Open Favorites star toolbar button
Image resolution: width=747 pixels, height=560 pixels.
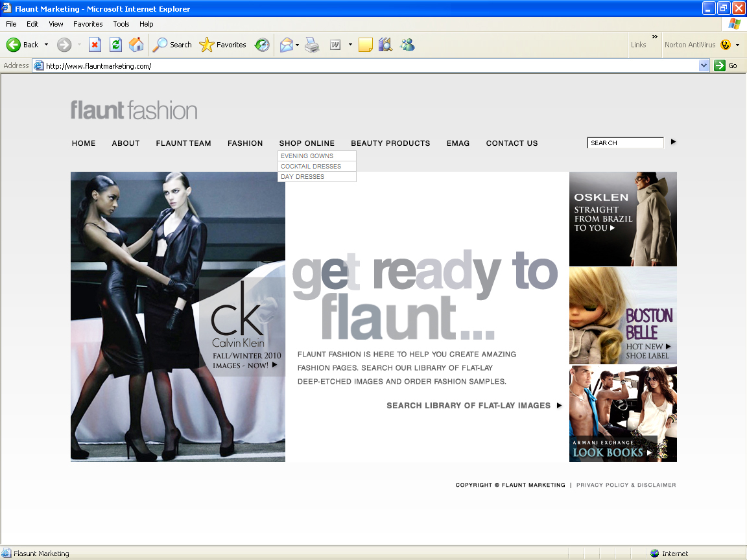[x=222, y=45]
